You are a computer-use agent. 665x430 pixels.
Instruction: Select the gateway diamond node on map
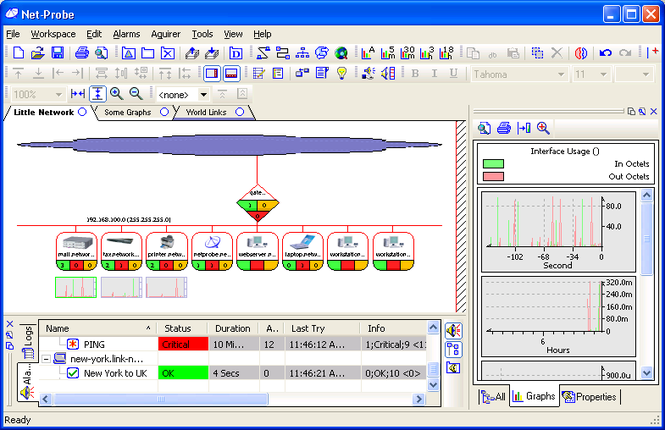(x=257, y=198)
